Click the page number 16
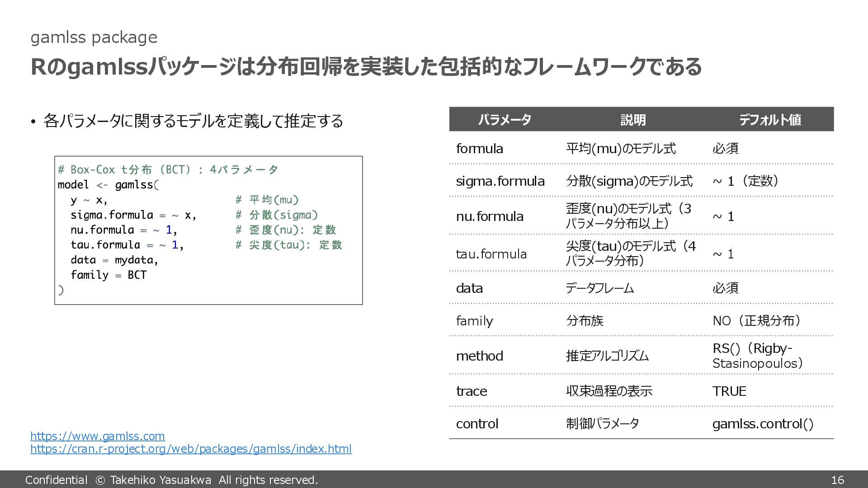868x488 pixels. click(x=837, y=480)
